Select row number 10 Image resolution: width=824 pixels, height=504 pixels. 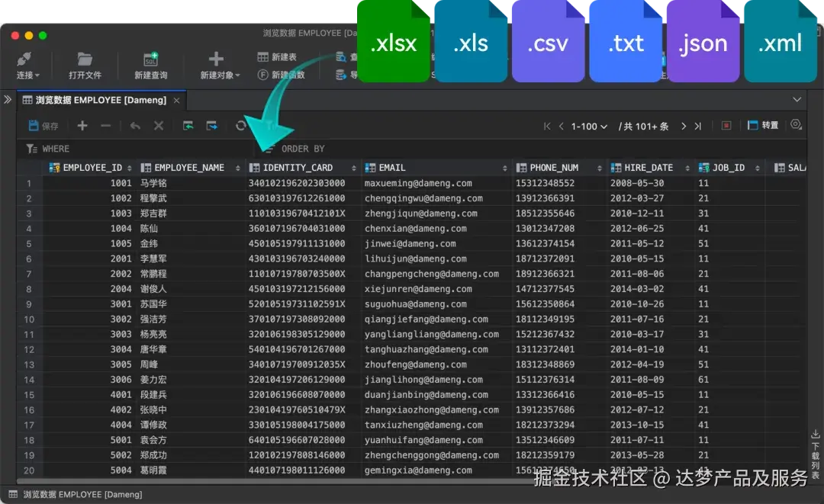pyautogui.click(x=29, y=319)
